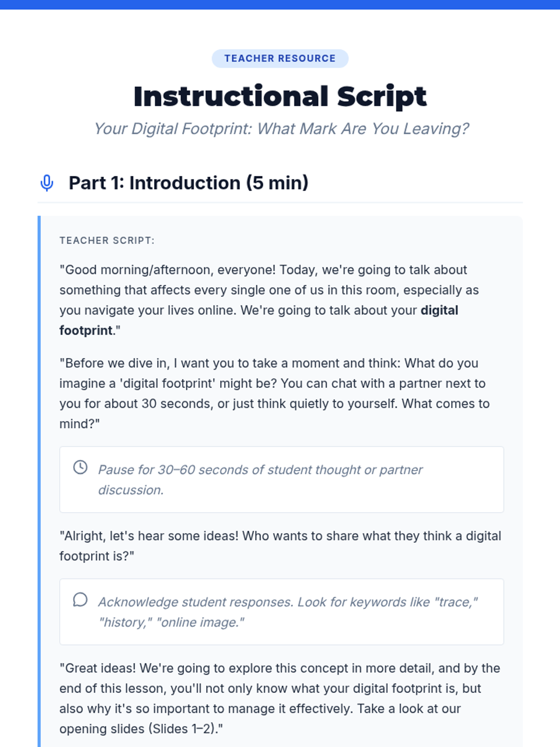This screenshot has height=747, width=560.
Task: Click the TEACHER RESOURCE badge
Action: 280,58
